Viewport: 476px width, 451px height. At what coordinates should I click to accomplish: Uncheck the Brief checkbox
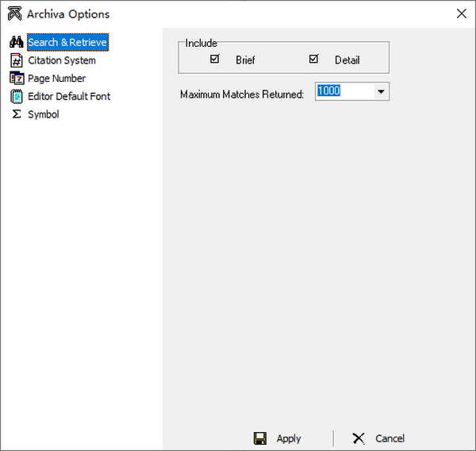pyautogui.click(x=214, y=60)
